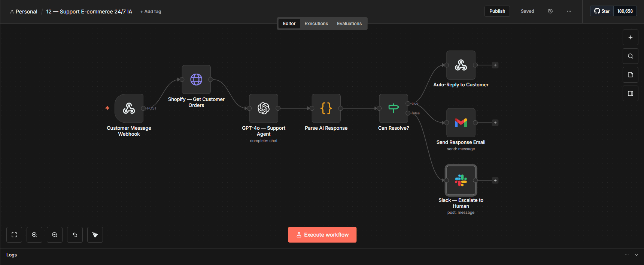Click the complete: chat subtitle
Screen dimensions: 644x265
264,141
